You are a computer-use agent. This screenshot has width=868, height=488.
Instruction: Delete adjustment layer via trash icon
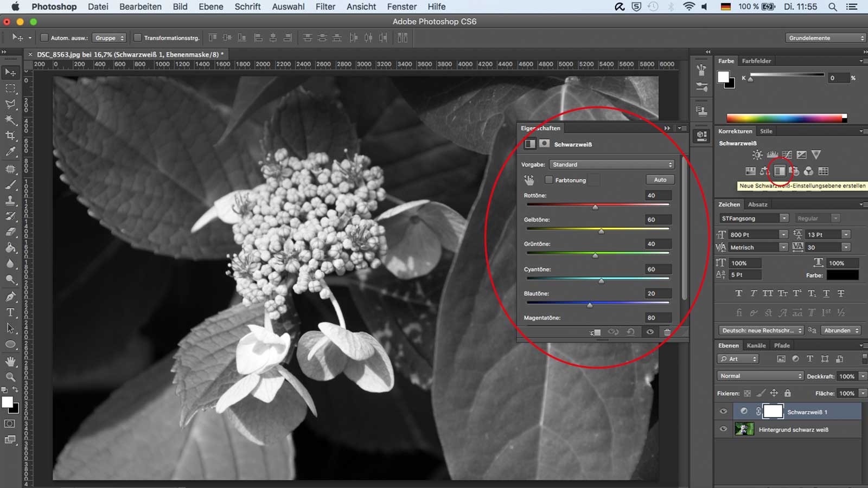(667, 332)
